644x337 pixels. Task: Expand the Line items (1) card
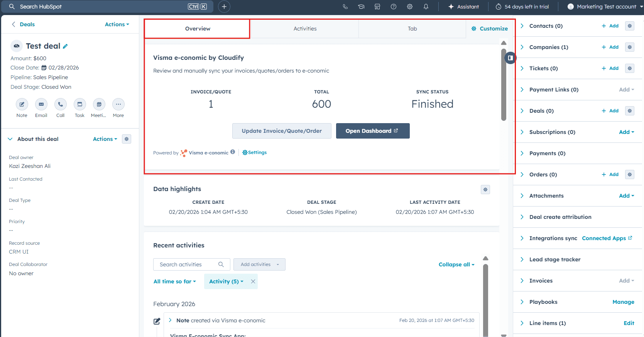pyautogui.click(x=522, y=323)
